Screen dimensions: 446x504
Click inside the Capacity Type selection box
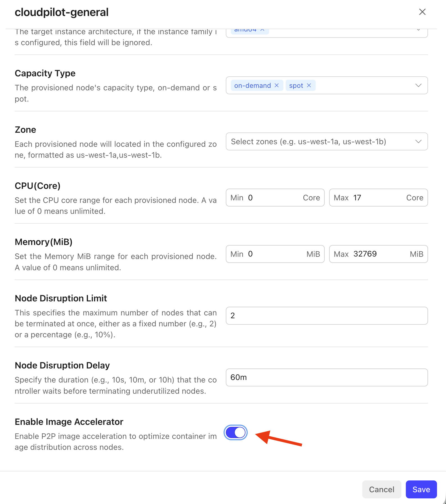click(365, 85)
